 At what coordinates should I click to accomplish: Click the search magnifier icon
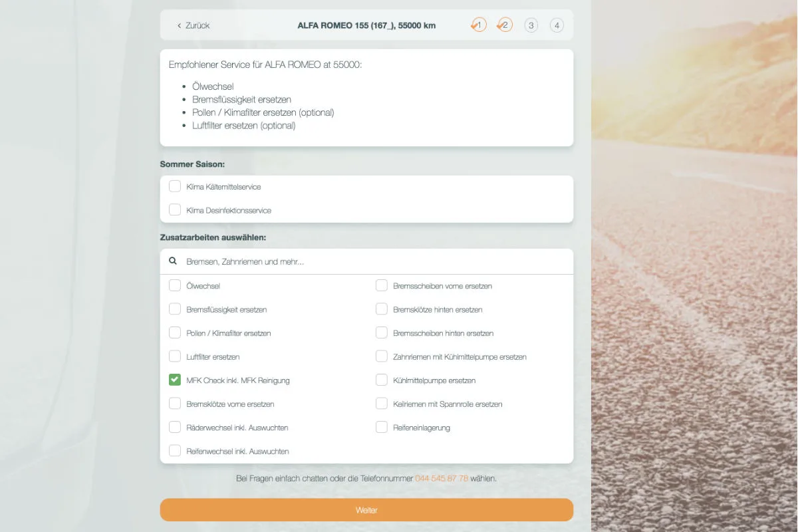tap(173, 261)
